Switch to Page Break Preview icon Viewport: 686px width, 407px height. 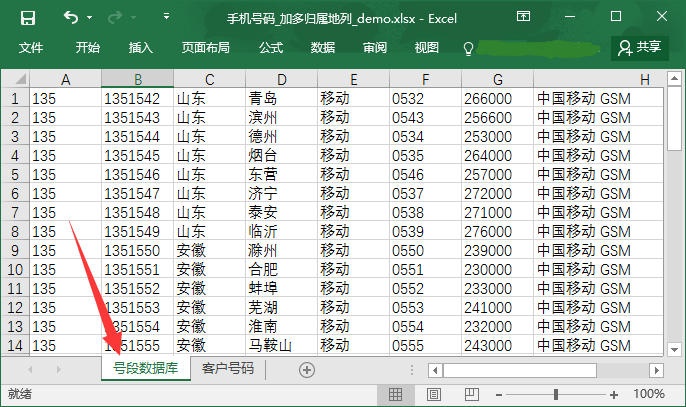coord(472,394)
